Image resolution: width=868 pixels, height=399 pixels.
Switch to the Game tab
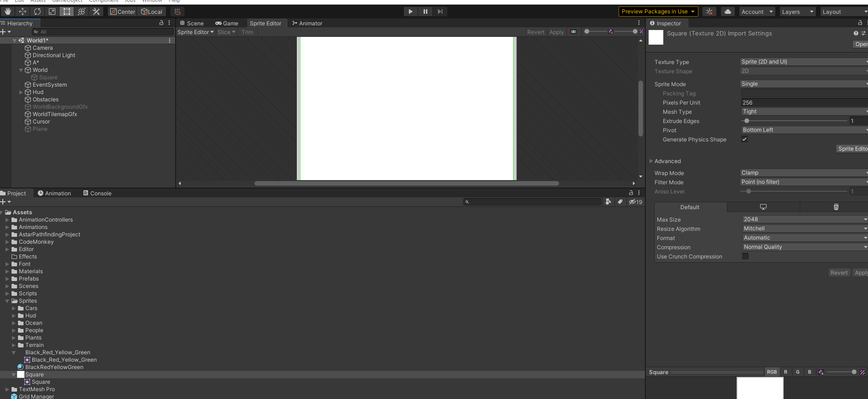[x=227, y=23]
